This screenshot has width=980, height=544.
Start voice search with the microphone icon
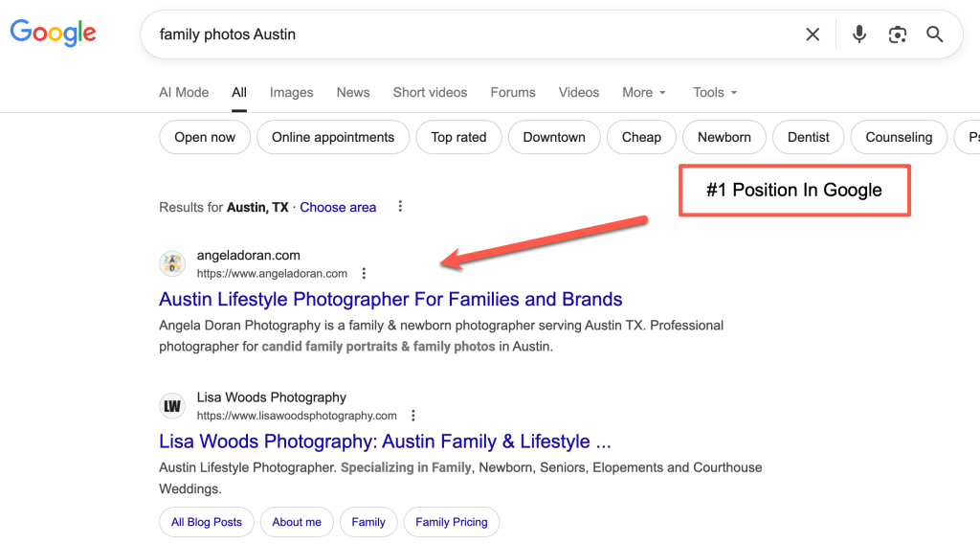859,34
